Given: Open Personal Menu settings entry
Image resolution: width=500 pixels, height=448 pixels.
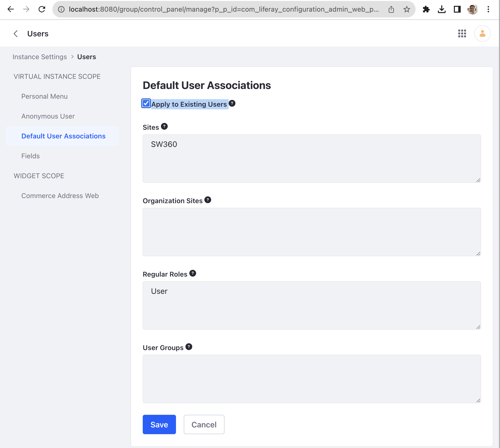Looking at the screenshot, I should click(44, 96).
